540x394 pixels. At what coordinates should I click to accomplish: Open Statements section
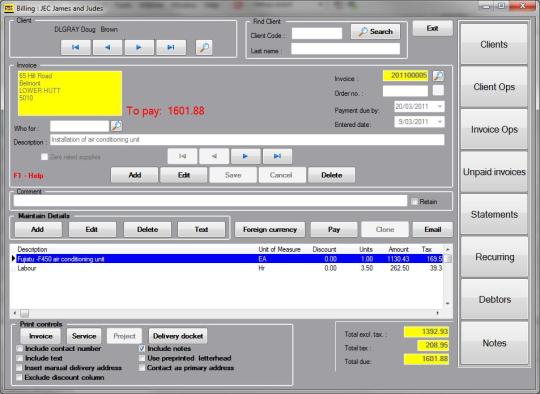point(494,215)
